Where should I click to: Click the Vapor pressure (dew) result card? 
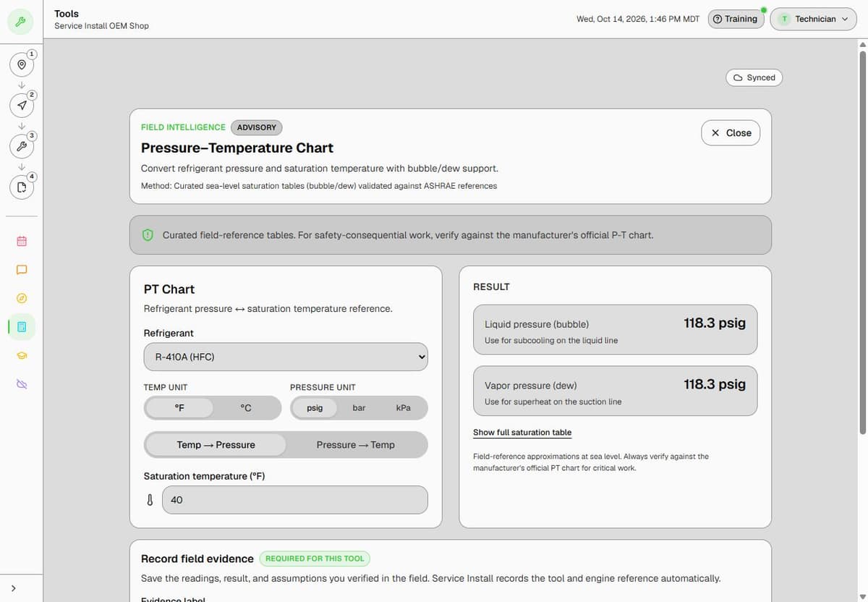(615, 391)
